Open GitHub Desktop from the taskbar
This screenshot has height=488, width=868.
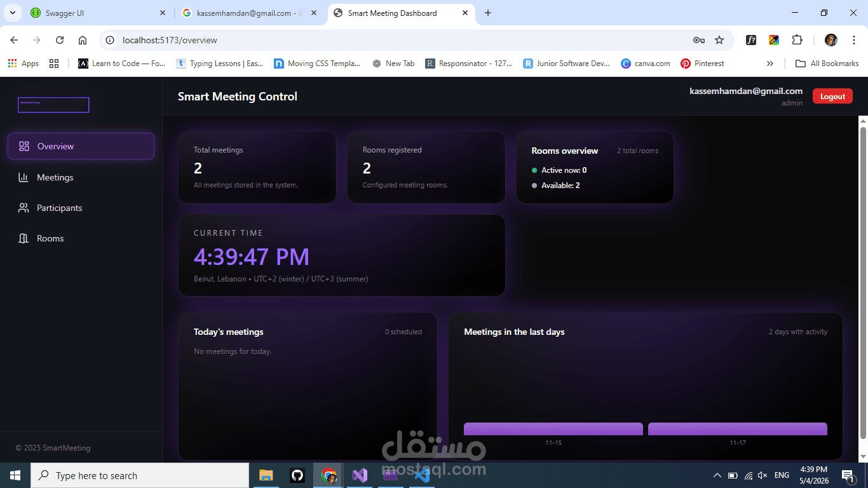[x=297, y=475]
